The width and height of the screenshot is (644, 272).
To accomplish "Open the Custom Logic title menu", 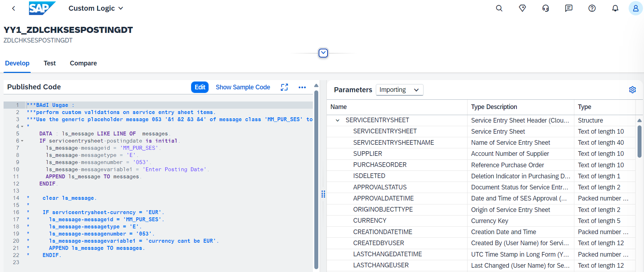I will (x=96, y=8).
